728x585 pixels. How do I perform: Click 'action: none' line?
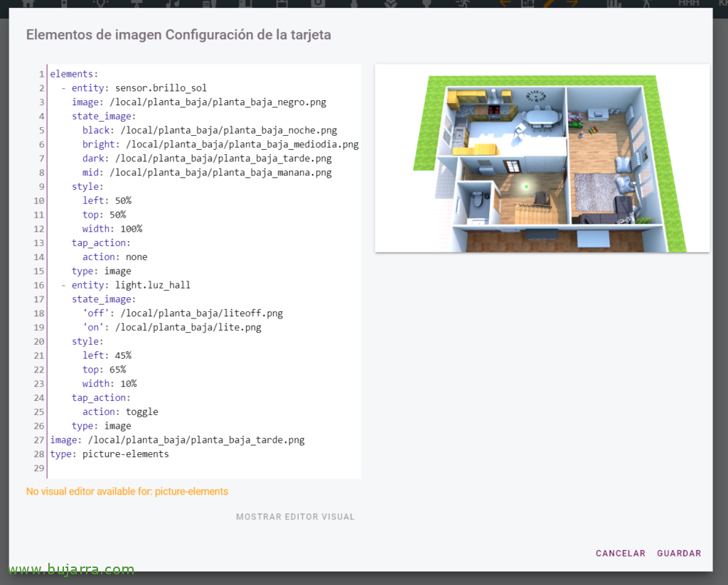(114, 257)
